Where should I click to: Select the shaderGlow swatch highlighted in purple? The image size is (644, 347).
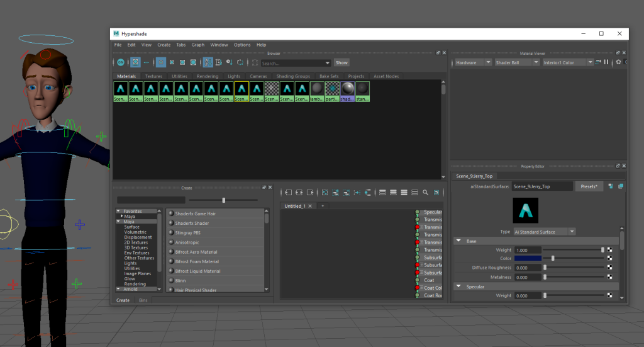347,91
